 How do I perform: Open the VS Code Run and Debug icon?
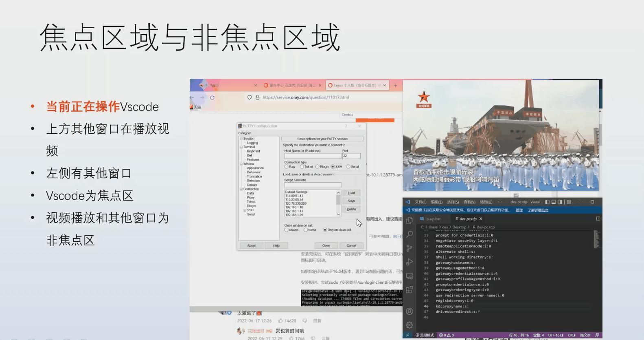click(x=410, y=262)
